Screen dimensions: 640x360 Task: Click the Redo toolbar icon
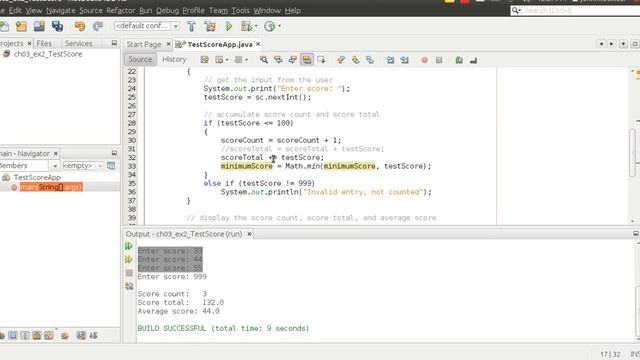coord(98,27)
